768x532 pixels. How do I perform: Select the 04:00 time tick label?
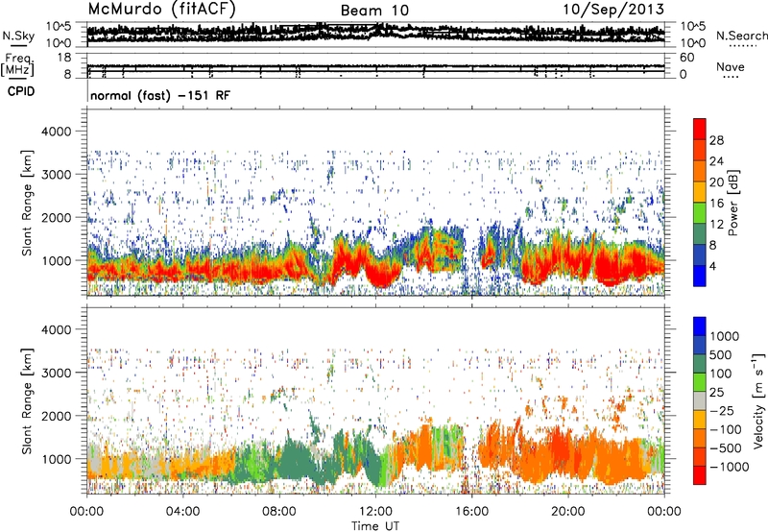coord(182,512)
